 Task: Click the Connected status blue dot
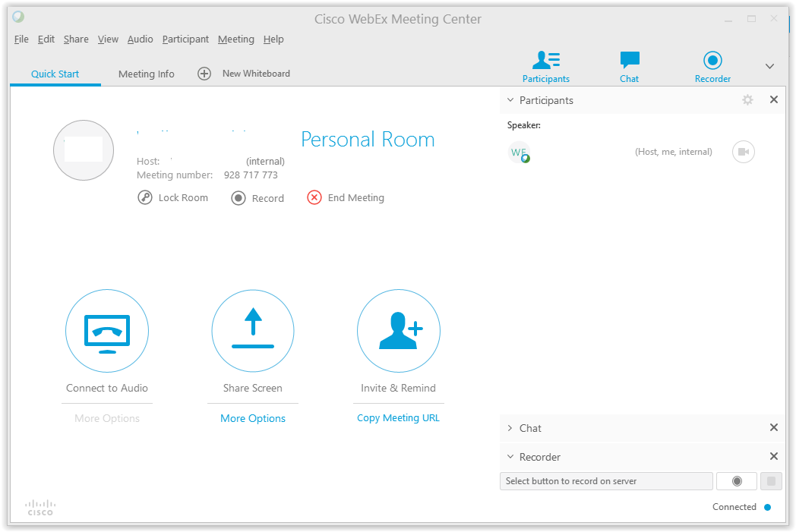pyautogui.click(x=768, y=507)
